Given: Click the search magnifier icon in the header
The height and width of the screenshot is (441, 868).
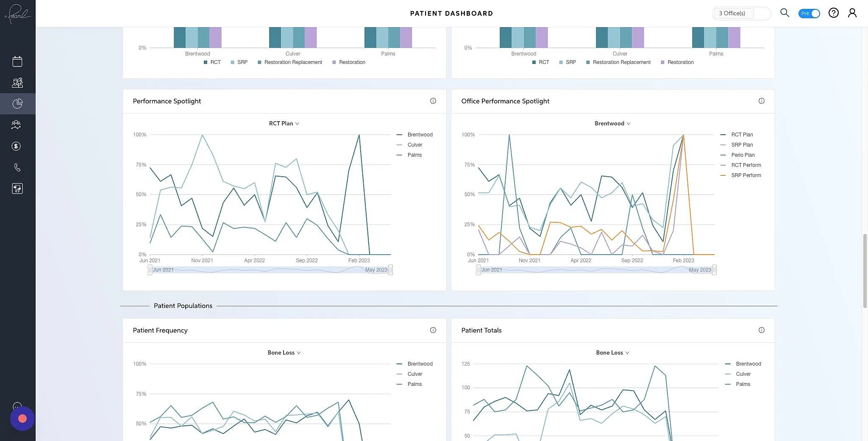Looking at the screenshot, I should click(x=785, y=13).
